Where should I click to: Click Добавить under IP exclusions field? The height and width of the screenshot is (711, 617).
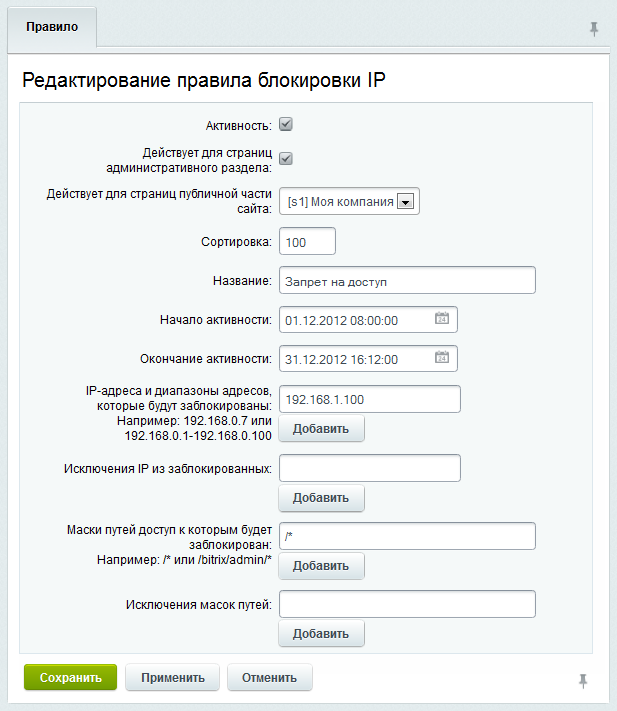pos(321,498)
